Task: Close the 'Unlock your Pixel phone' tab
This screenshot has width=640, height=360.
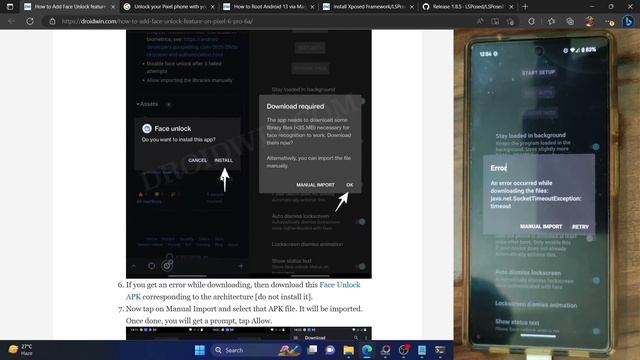Action: pos(212,7)
